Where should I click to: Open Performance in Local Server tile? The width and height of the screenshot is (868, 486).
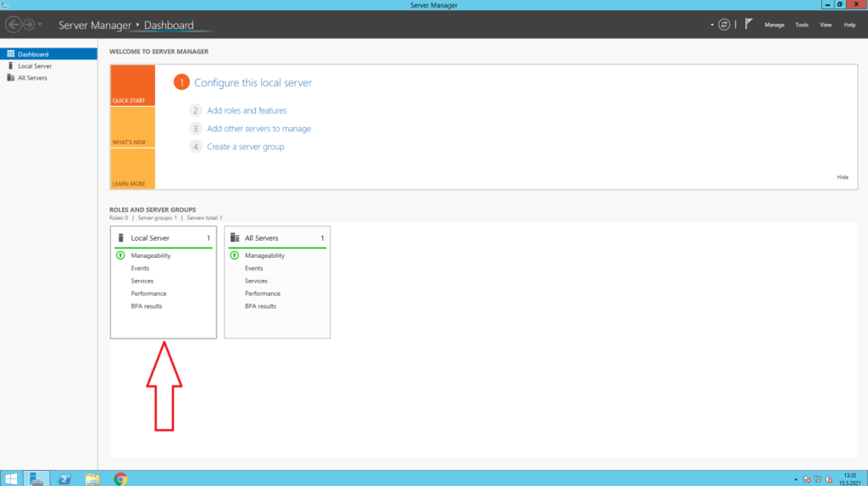148,293
